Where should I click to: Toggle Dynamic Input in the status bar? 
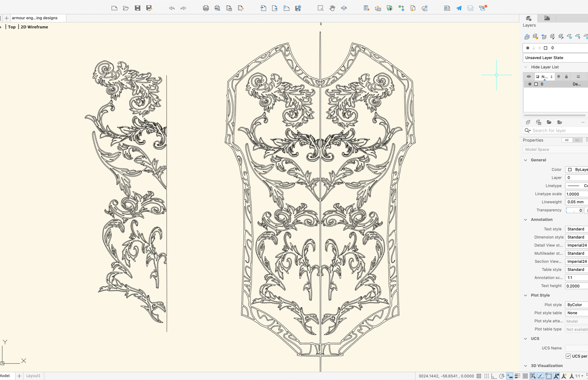tap(510, 376)
